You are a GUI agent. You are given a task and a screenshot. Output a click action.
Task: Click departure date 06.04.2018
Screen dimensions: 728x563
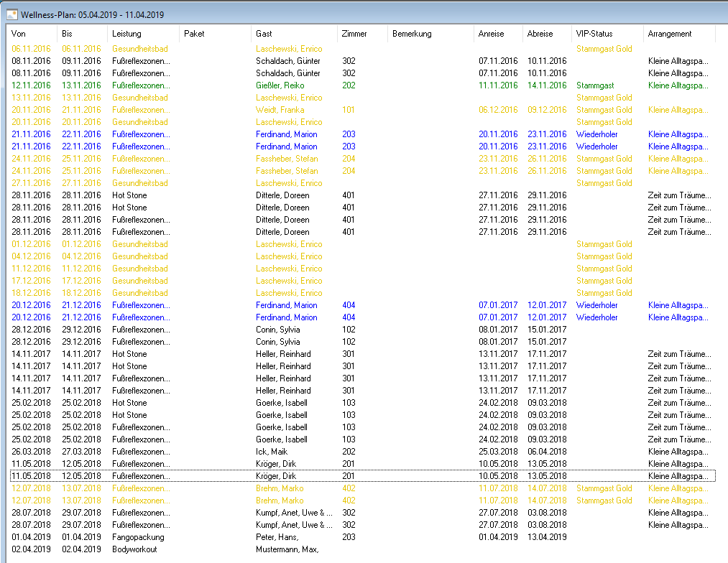coord(547,452)
